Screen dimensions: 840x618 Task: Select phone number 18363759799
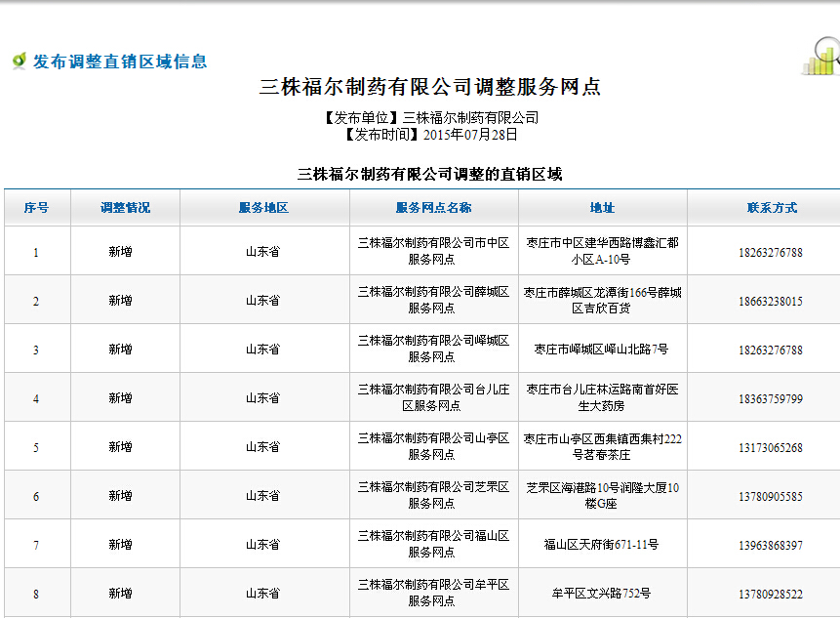771,398
